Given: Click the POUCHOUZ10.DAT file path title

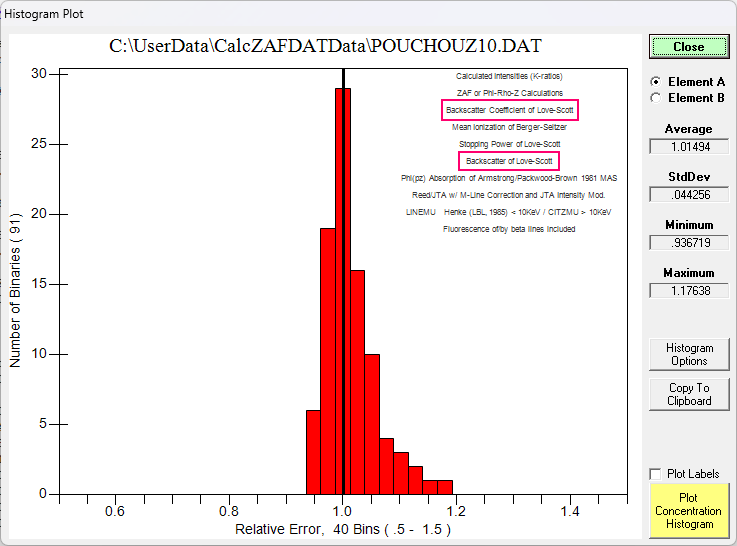Looking at the screenshot, I should (x=326, y=48).
